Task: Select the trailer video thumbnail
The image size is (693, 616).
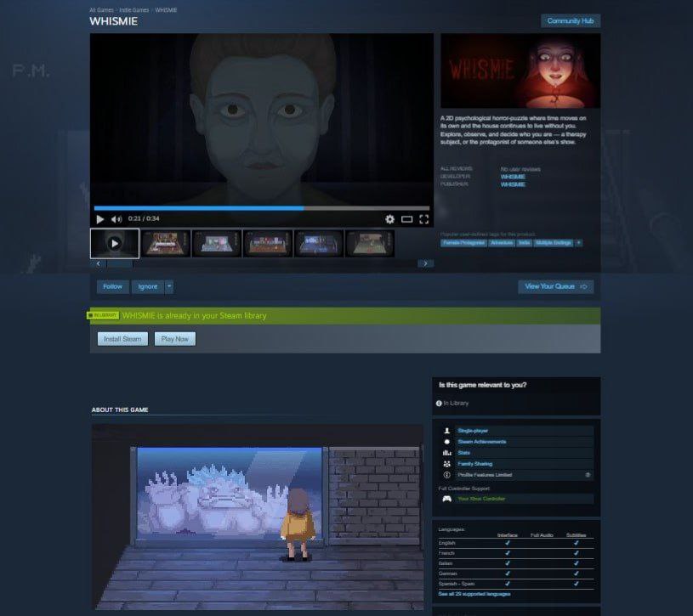Action: 115,243
